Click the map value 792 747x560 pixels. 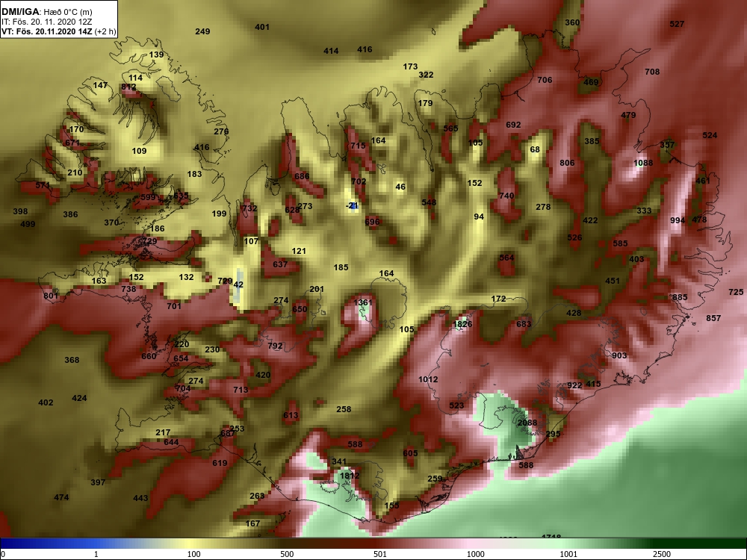276,346
